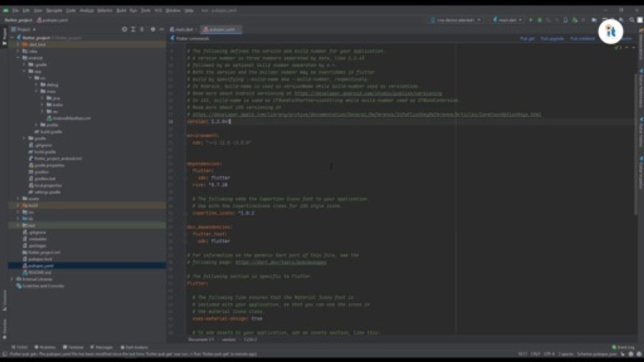Open the Edit menu

pyautogui.click(x=26, y=10)
